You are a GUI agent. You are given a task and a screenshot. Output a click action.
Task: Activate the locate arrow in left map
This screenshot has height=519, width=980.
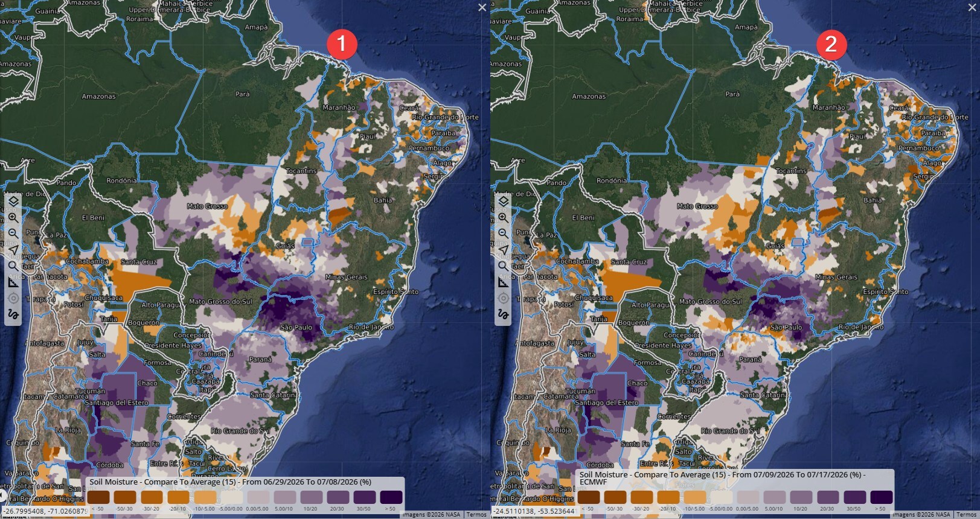pyautogui.click(x=13, y=250)
